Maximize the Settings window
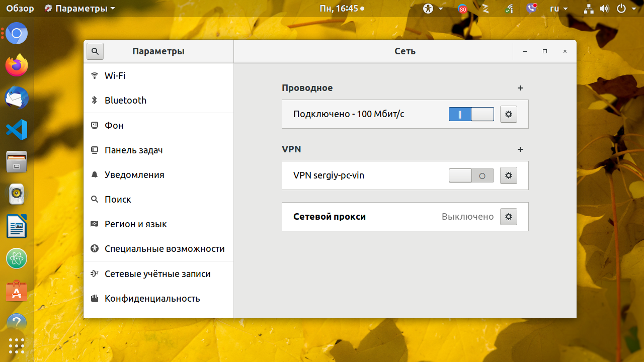The width and height of the screenshot is (644, 362). 545,51
